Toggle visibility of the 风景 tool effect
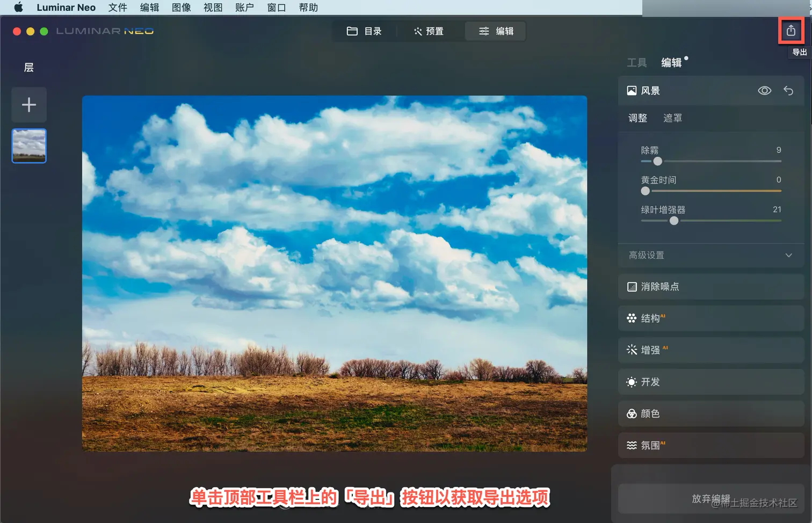This screenshot has width=812, height=523. pyautogui.click(x=764, y=91)
